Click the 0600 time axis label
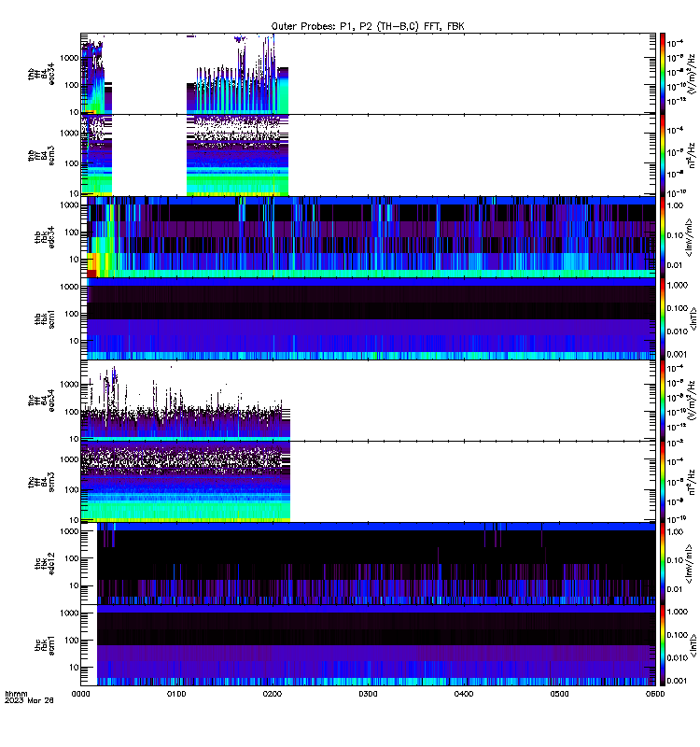Image resolution: width=700 pixels, height=747 pixels. point(655,694)
